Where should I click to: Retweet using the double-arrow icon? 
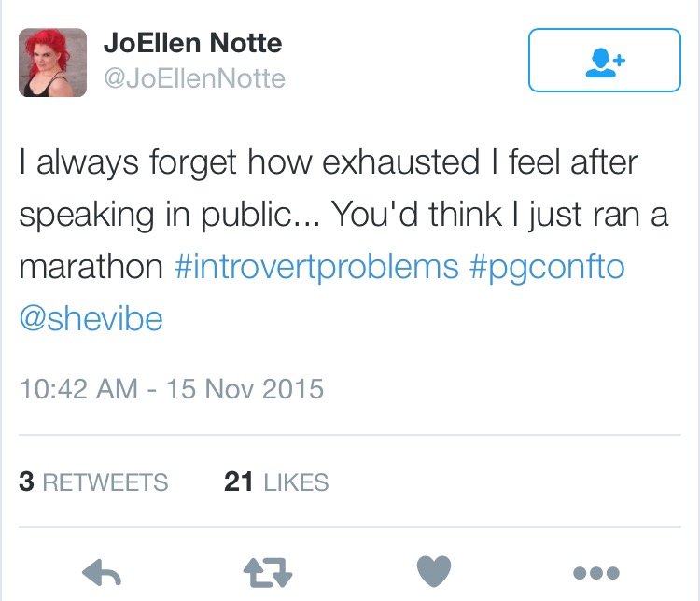(x=268, y=572)
